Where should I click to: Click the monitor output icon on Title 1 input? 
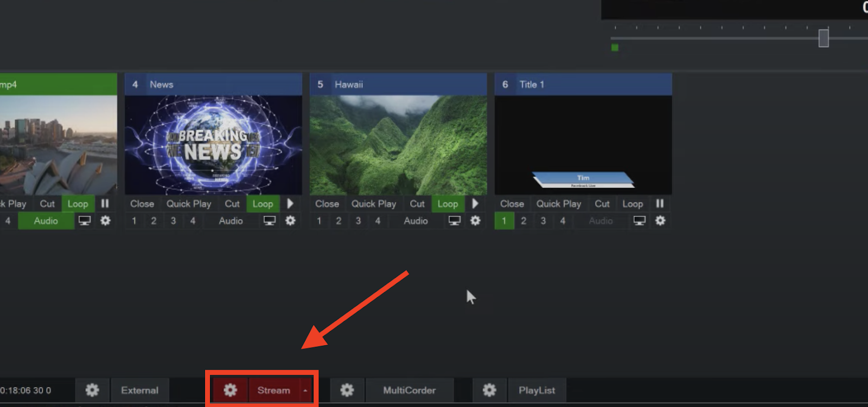(x=640, y=221)
